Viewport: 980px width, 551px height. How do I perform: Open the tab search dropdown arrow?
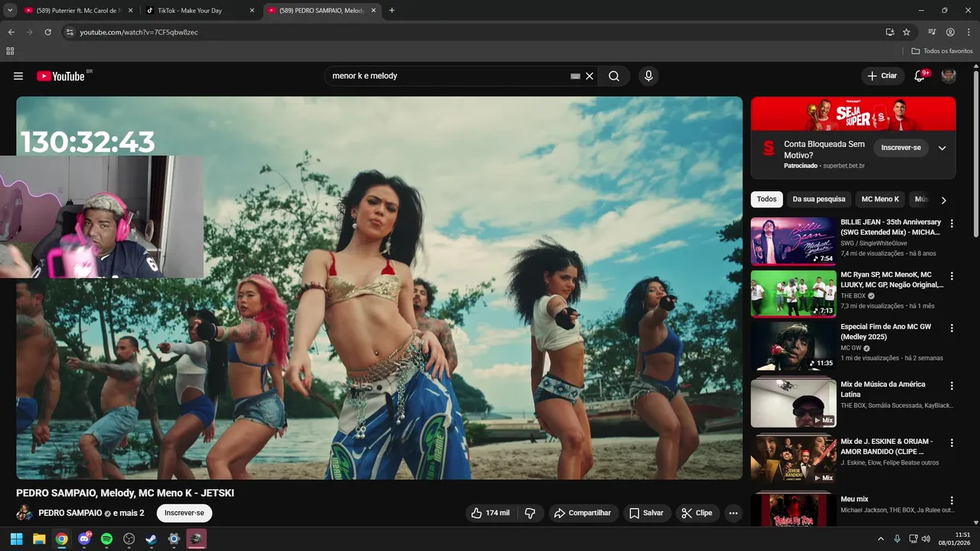coord(10,11)
